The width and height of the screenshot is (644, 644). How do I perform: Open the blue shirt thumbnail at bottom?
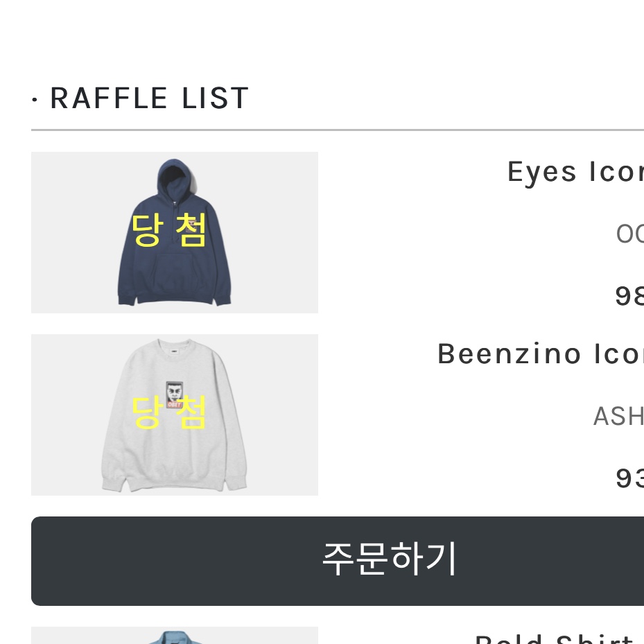[174, 636]
